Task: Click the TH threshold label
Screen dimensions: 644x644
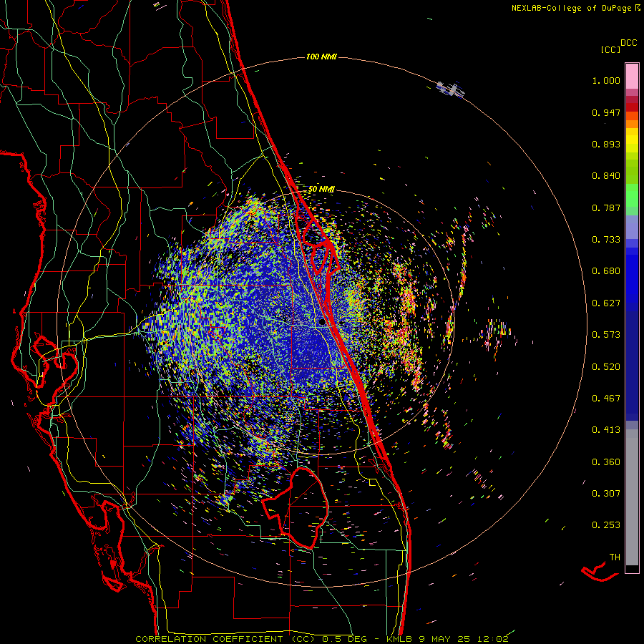Action: (615, 557)
